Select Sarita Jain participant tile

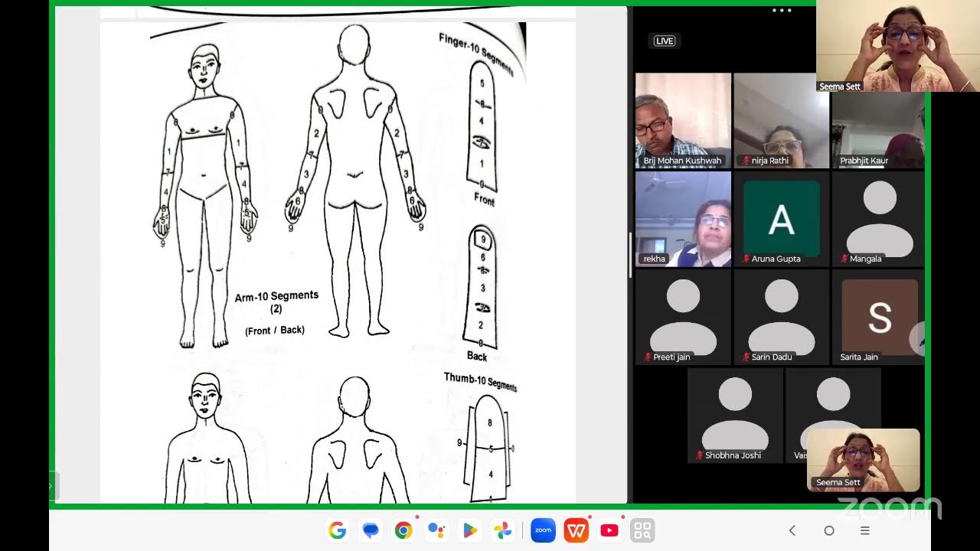pyautogui.click(x=878, y=317)
